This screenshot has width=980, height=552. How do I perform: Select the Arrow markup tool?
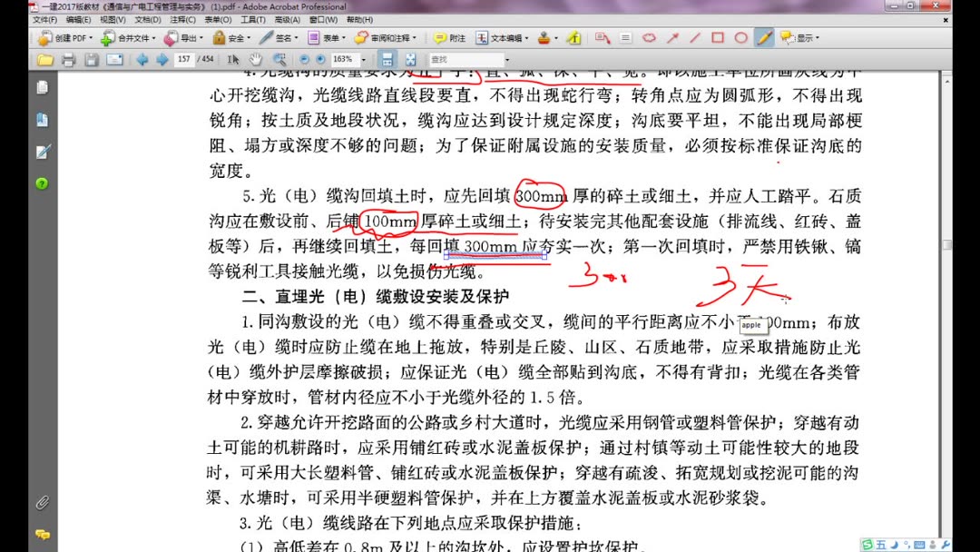[x=674, y=37]
